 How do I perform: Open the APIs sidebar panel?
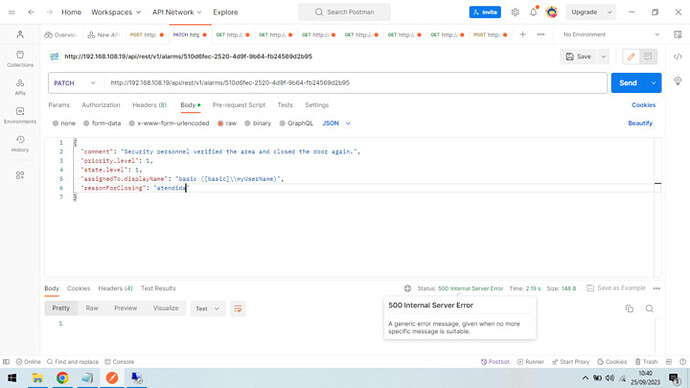(x=20, y=87)
